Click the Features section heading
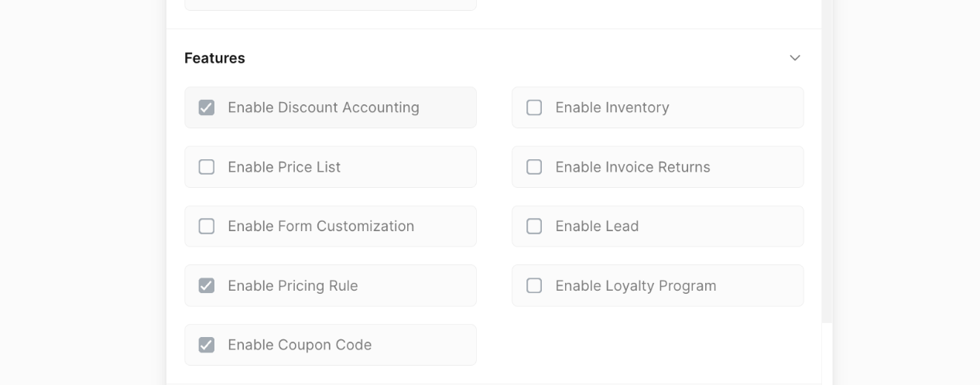The height and width of the screenshot is (385, 980). tap(214, 58)
